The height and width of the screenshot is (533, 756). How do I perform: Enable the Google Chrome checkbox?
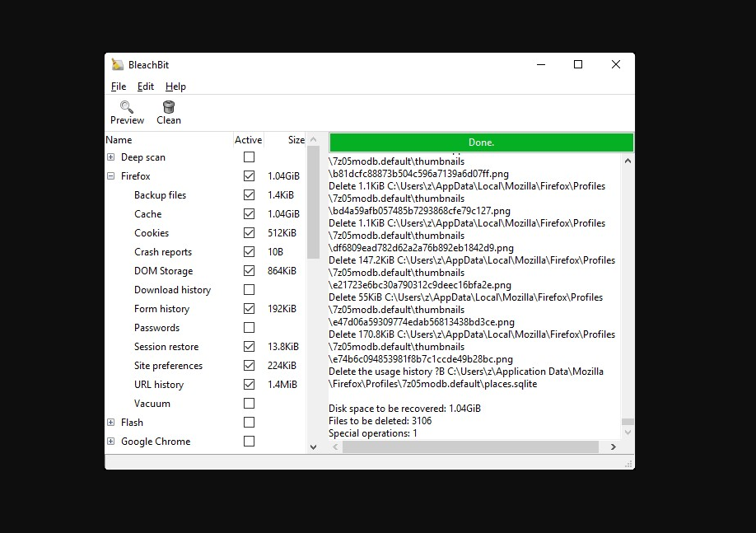pyautogui.click(x=249, y=442)
